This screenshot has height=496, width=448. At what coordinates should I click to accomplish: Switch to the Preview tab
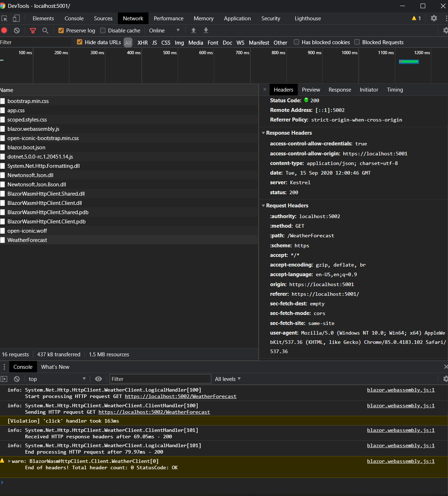tap(311, 89)
